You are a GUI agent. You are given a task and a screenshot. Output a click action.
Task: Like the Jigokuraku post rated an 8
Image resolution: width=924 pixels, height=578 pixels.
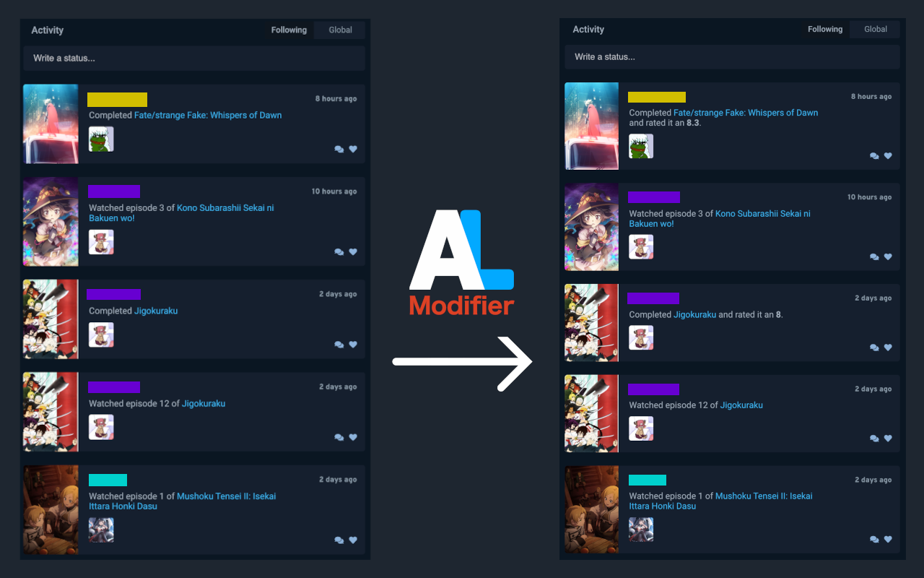pyautogui.click(x=888, y=348)
